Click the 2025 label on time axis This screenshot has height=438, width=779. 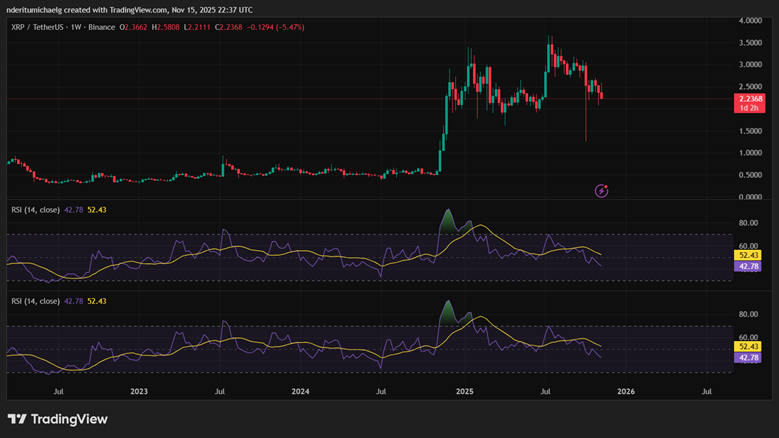pyautogui.click(x=462, y=392)
